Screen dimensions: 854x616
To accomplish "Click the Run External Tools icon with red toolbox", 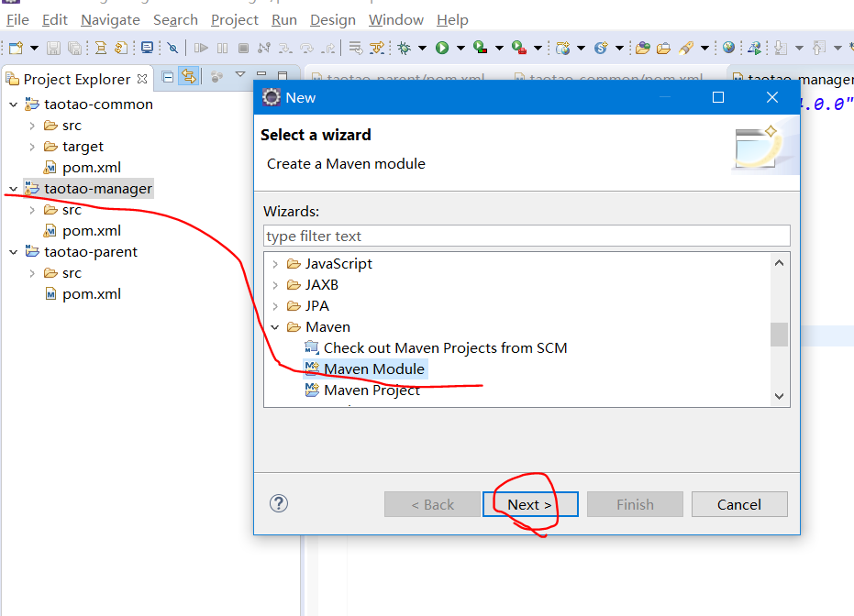I will (x=519, y=48).
